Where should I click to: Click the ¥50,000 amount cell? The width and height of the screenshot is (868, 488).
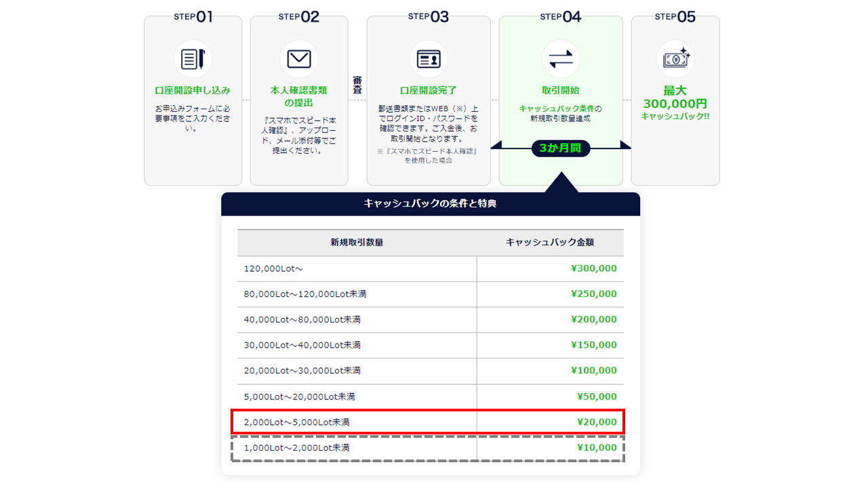[550, 396]
